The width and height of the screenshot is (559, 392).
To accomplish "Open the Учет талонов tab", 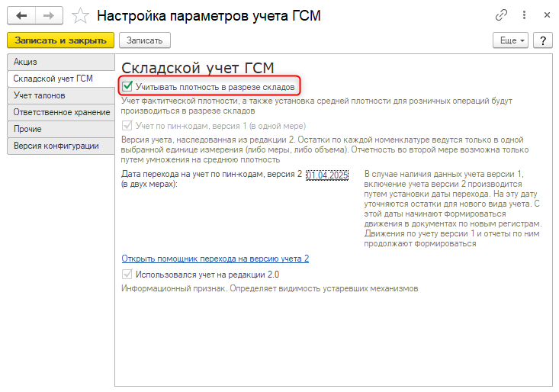I will (x=40, y=95).
